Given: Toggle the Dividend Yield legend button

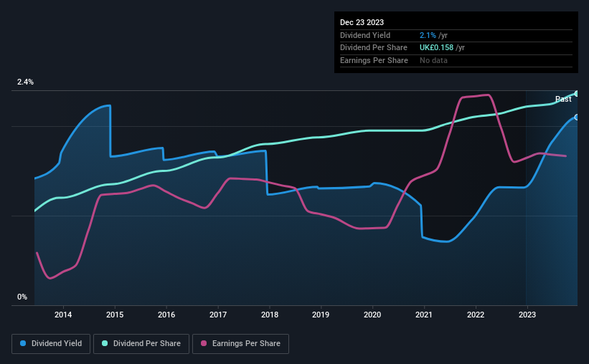Looking at the screenshot, I should pos(51,344).
